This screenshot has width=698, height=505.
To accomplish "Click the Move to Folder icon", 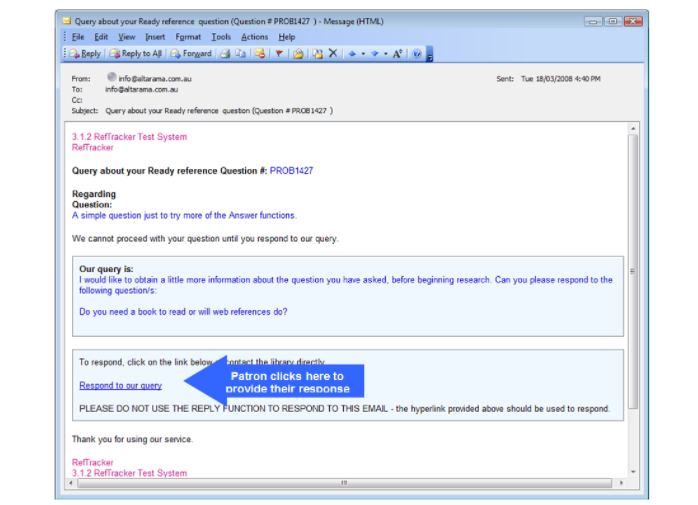I will [318, 53].
